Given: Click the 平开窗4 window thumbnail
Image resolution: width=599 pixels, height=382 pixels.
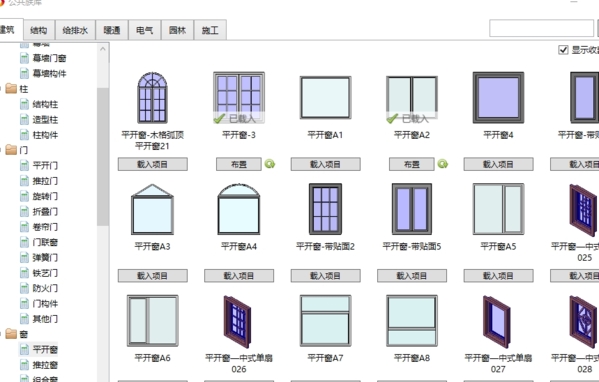Looking at the screenshot, I should point(498,97).
